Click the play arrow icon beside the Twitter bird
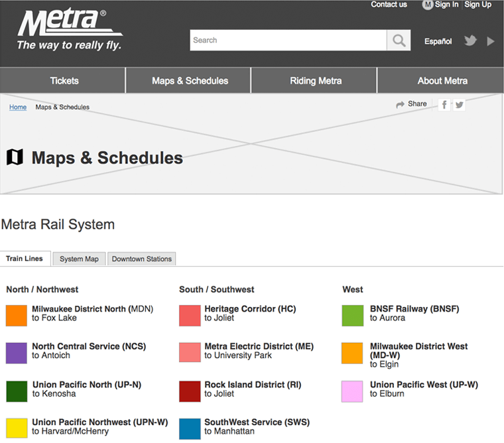Image resolution: width=504 pixels, height=443 pixels. point(491,41)
